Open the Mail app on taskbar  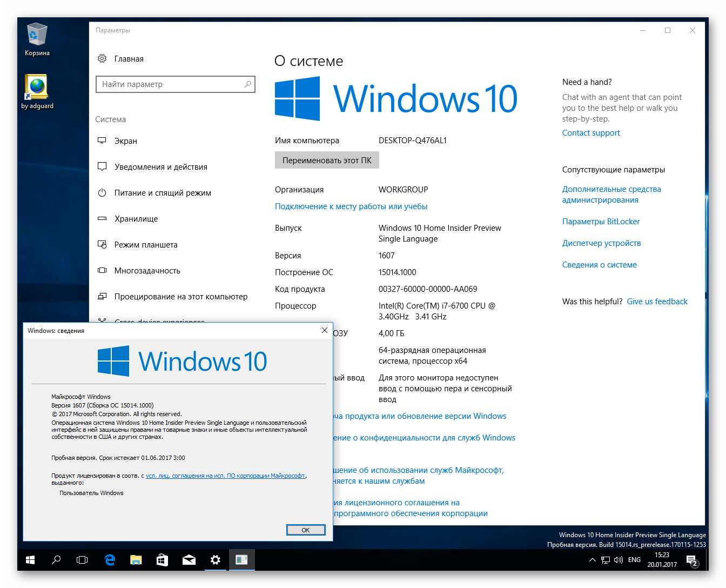[x=189, y=560]
